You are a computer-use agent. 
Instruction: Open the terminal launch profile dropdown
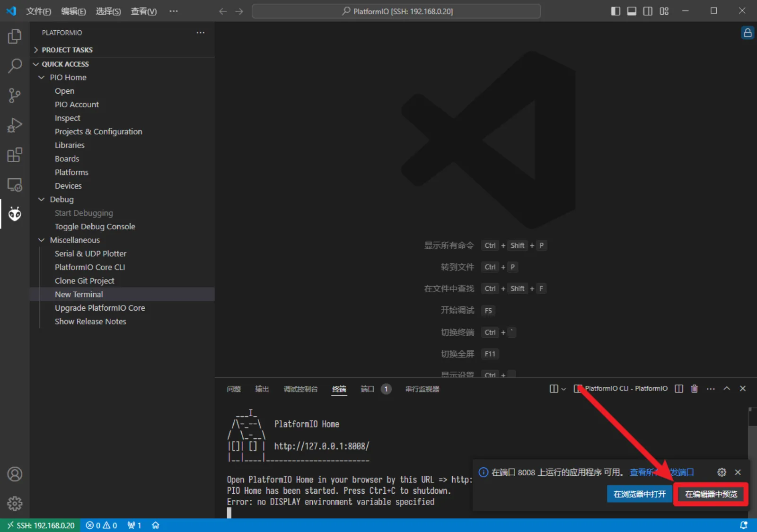[x=563, y=388]
